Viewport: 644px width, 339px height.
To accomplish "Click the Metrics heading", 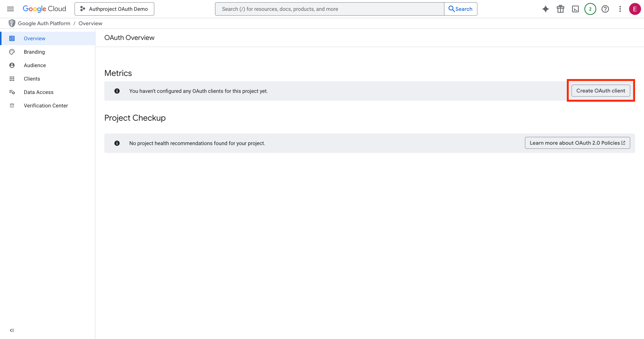I will click(x=118, y=73).
